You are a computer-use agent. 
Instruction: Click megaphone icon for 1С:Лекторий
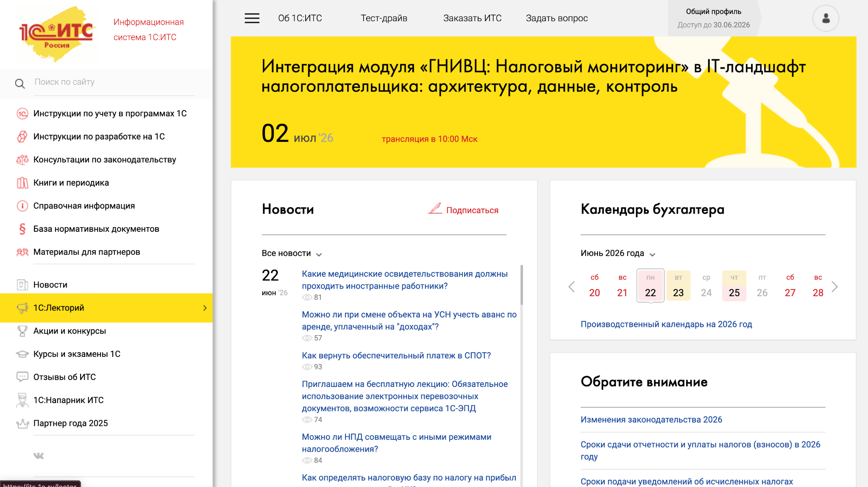22,308
